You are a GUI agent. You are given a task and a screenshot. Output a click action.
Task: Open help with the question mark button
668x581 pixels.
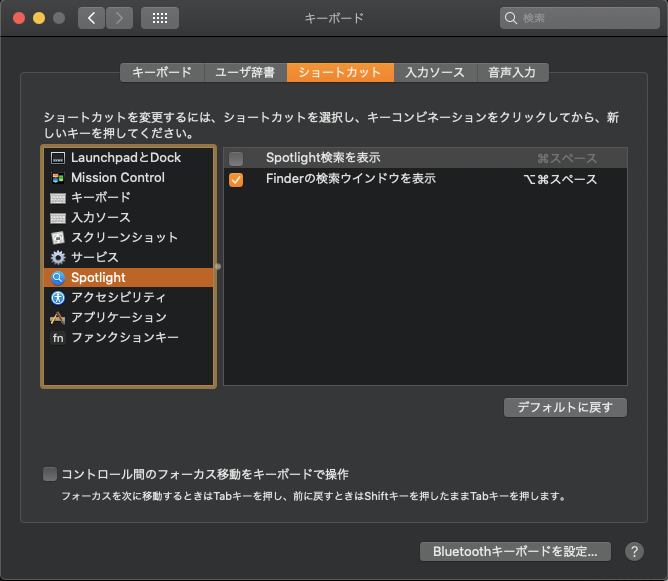tap(634, 552)
